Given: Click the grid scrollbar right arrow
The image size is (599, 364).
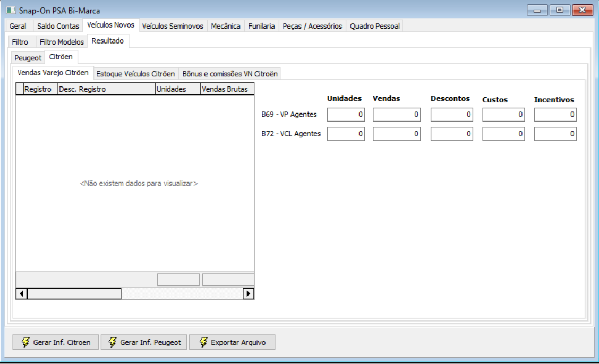Looking at the screenshot, I should [x=249, y=293].
